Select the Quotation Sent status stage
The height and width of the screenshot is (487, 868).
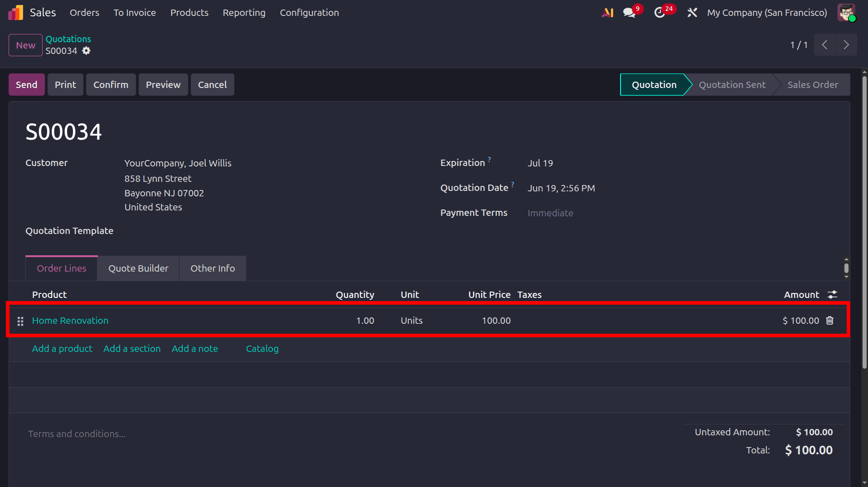click(x=732, y=85)
